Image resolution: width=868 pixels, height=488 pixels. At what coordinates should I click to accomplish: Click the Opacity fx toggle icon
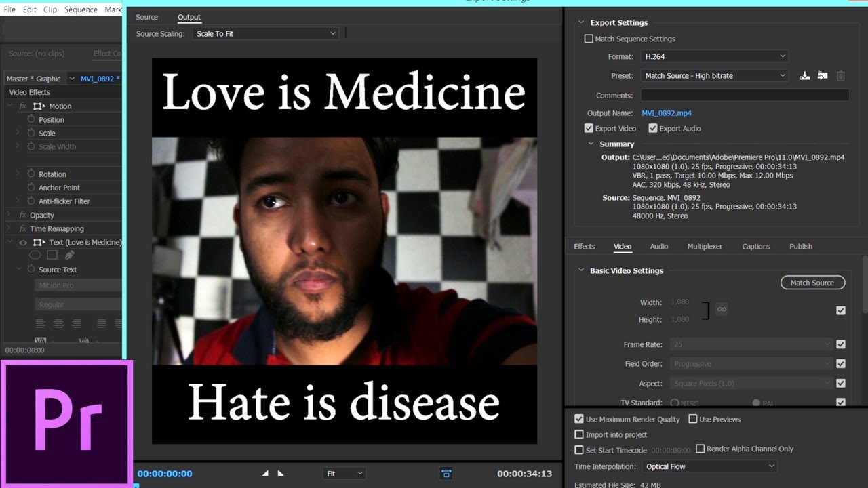[x=22, y=215]
